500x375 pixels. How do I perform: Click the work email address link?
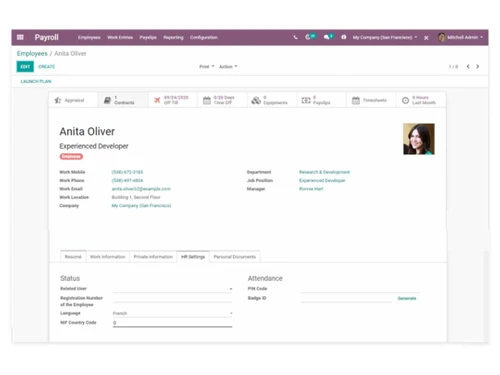coord(141,189)
